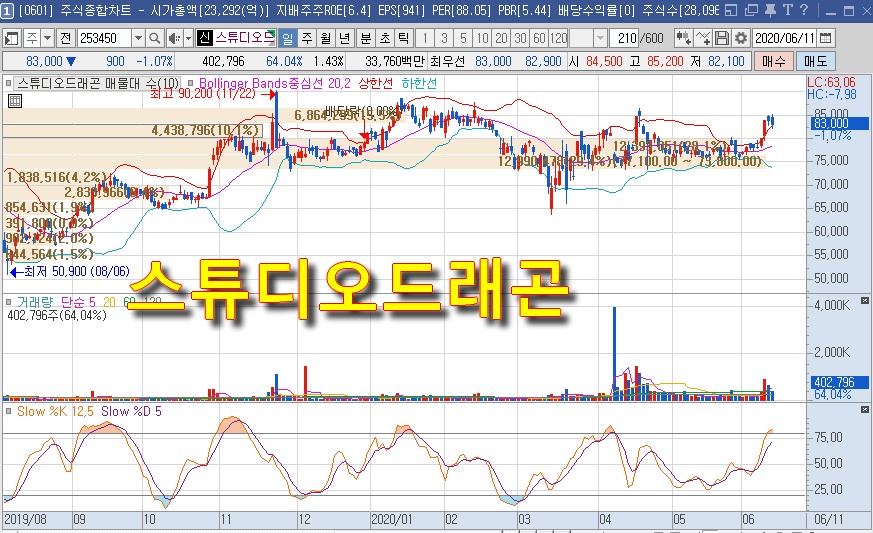Expand the speaker options dropdown arrow
This screenshot has height=533, width=873.
click(x=188, y=38)
